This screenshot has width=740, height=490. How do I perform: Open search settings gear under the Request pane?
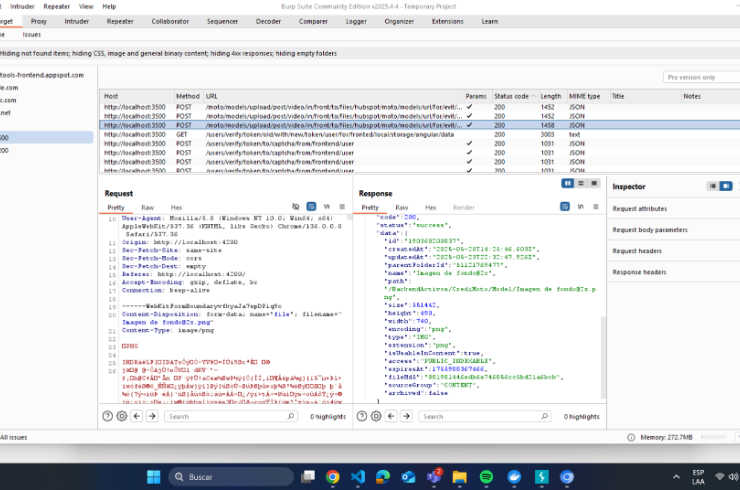coord(122,416)
